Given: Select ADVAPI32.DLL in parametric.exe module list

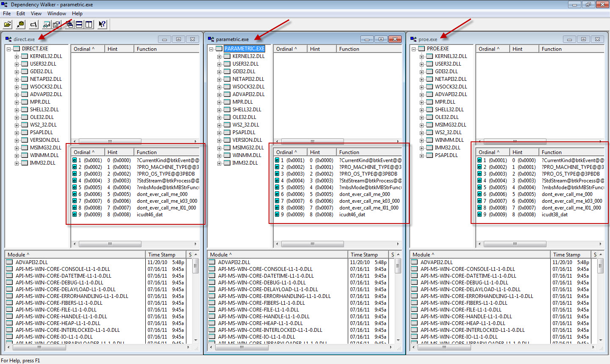Looking at the screenshot, I should 234,262.
